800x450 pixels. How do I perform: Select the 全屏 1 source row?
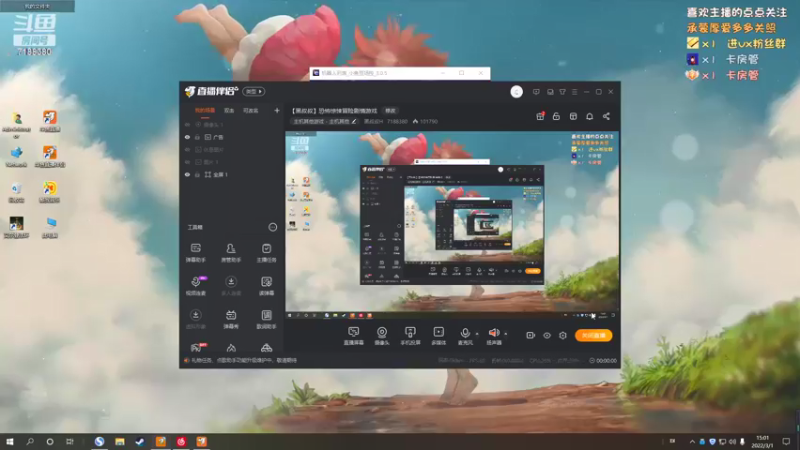coord(232,174)
